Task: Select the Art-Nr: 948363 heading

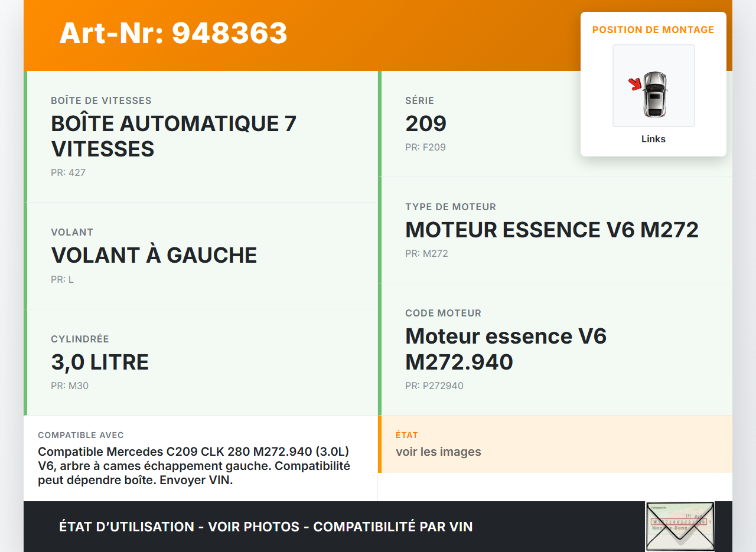Action: [x=173, y=33]
